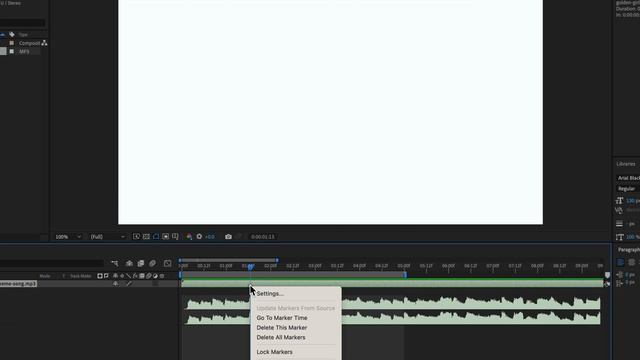The height and width of the screenshot is (360, 640).
Task: Click the lower audio waveform channel
Action: coord(393,318)
